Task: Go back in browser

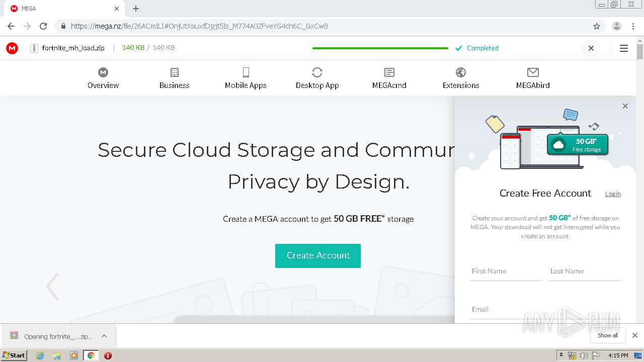Action: pos(11,26)
